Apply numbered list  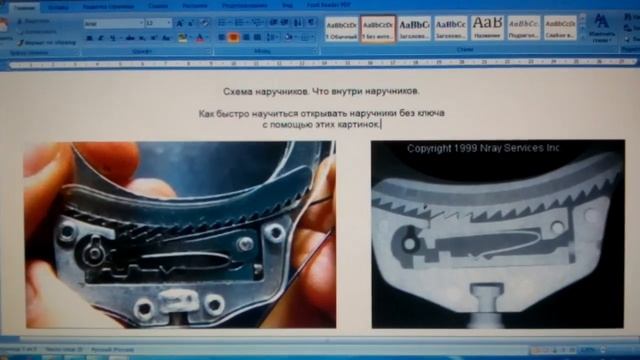[x=240, y=22]
